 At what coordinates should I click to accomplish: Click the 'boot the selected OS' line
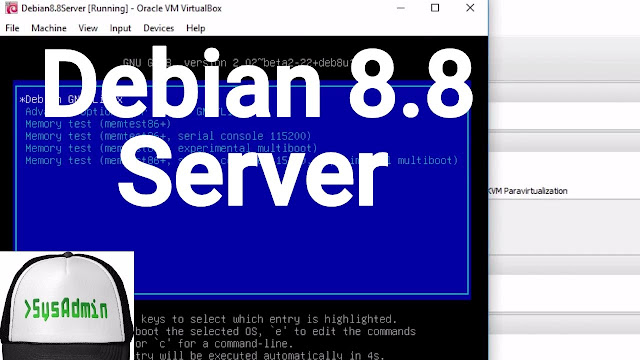click(x=276, y=331)
